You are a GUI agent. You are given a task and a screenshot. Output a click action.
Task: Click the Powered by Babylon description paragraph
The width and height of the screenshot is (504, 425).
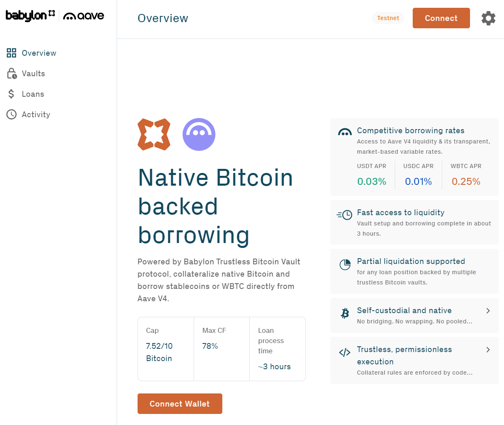point(219,280)
